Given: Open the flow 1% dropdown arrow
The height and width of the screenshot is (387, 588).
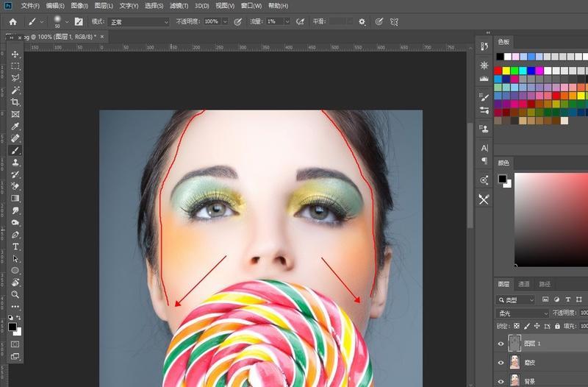Looking at the screenshot, I should pos(287,22).
